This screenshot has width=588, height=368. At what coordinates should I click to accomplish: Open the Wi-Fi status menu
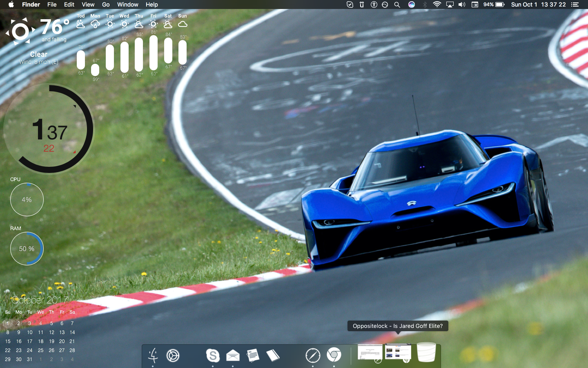pos(437,4)
